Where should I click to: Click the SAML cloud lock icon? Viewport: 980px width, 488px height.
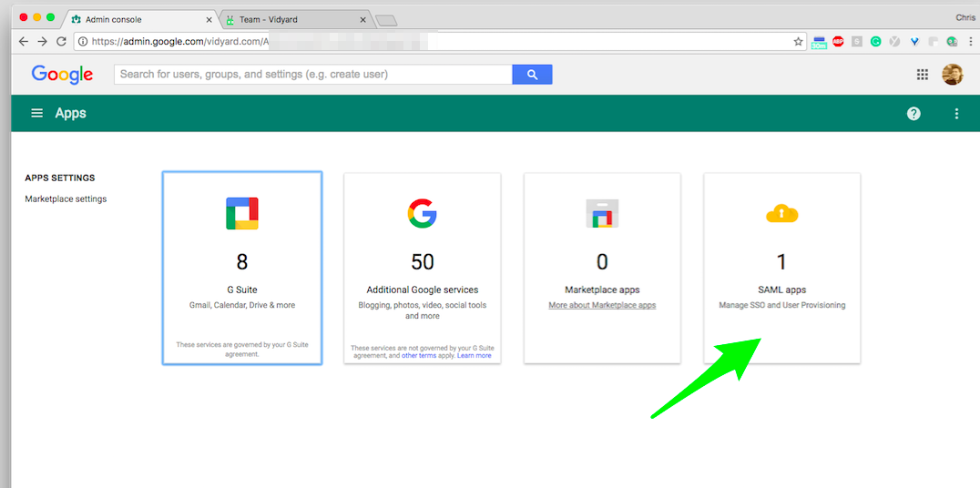pyautogui.click(x=781, y=214)
